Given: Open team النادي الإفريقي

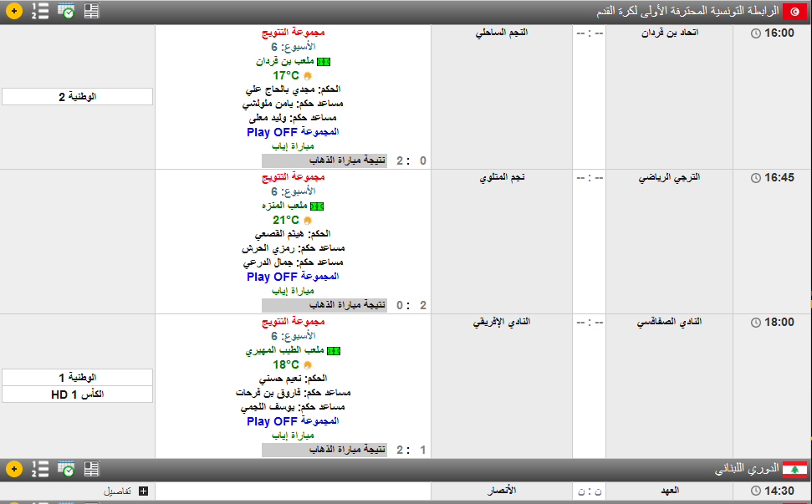Looking at the screenshot, I should [x=501, y=322].
